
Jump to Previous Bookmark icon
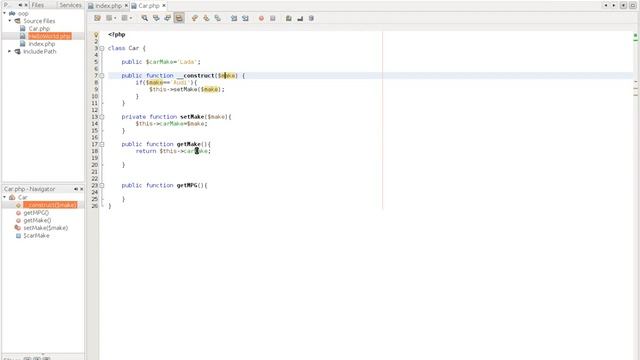pyautogui.click(x=195, y=18)
